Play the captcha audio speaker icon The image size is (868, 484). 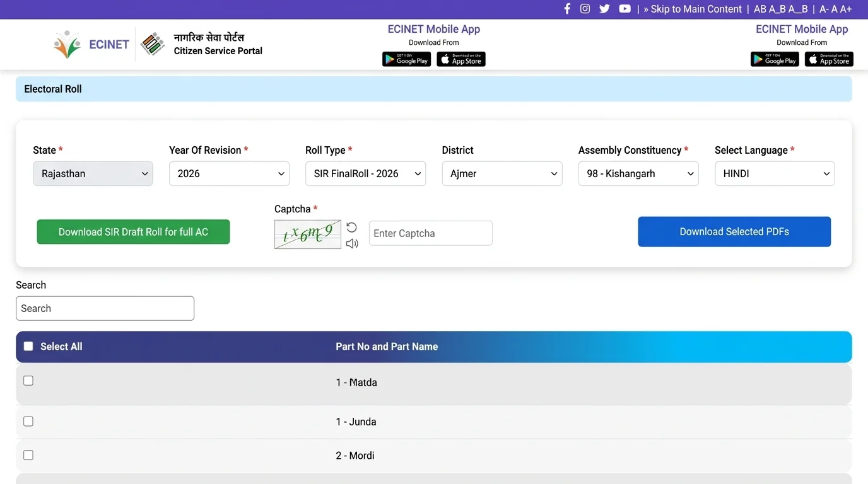point(352,243)
